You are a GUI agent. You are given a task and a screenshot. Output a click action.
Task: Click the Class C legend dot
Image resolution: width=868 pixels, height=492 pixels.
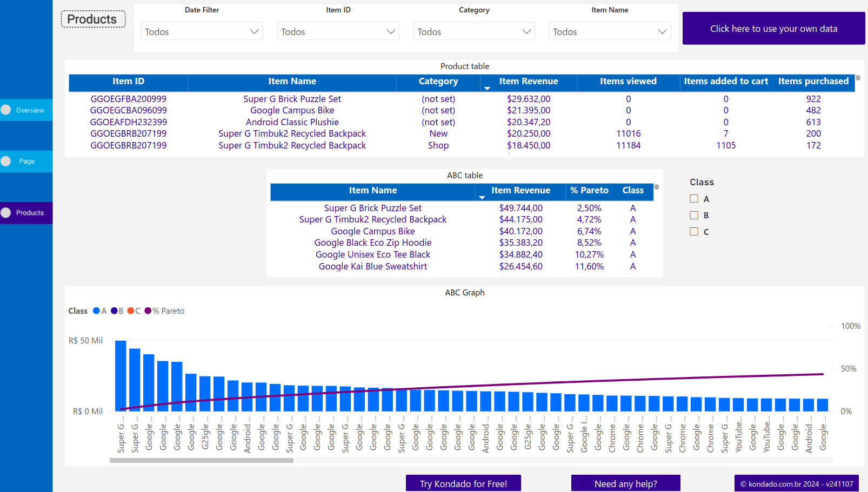tap(130, 311)
